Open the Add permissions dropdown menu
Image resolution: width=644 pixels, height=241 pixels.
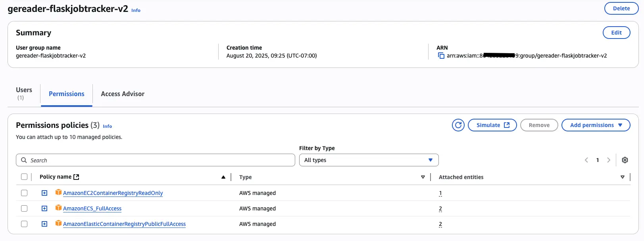[x=596, y=125]
